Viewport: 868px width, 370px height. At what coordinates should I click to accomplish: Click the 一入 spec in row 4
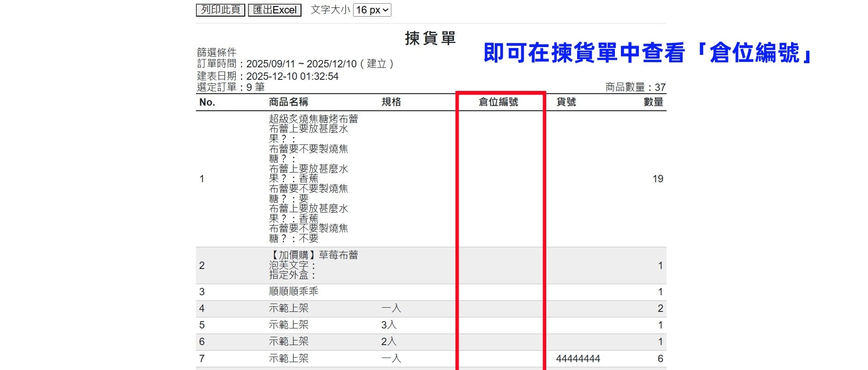tap(391, 308)
